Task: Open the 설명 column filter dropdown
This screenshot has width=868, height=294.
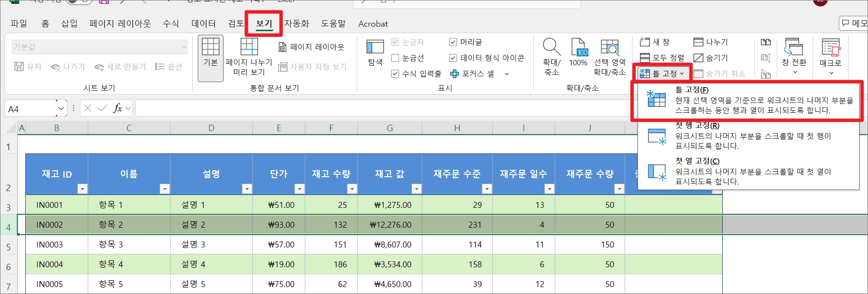Action: [247, 189]
